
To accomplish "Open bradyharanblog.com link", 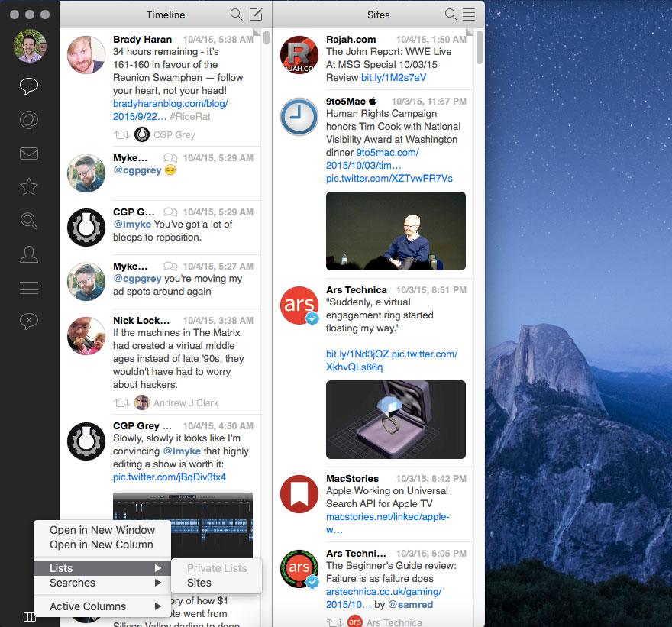I will [x=170, y=110].
